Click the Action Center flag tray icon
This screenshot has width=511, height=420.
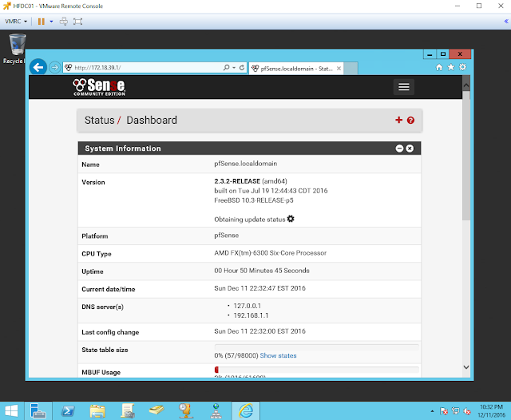(x=444, y=411)
